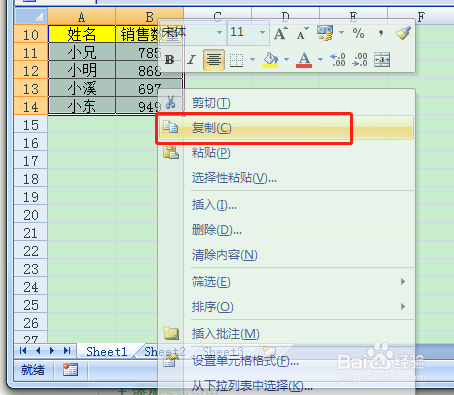Viewport: 454px width, 395px height.
Task: Choose 复制(C) from the context menu
Action: pyautogui.click(x=286, y=128)
